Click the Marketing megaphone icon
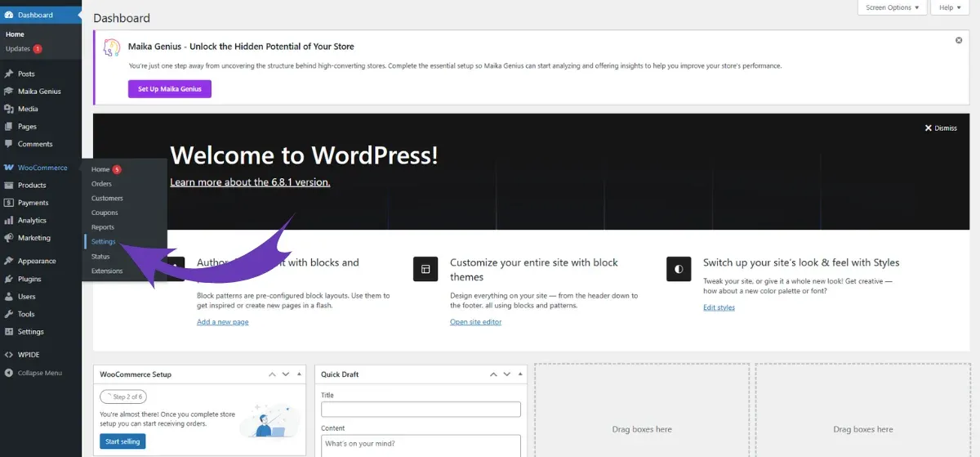980x457 pixels. (x=9, y=238)
